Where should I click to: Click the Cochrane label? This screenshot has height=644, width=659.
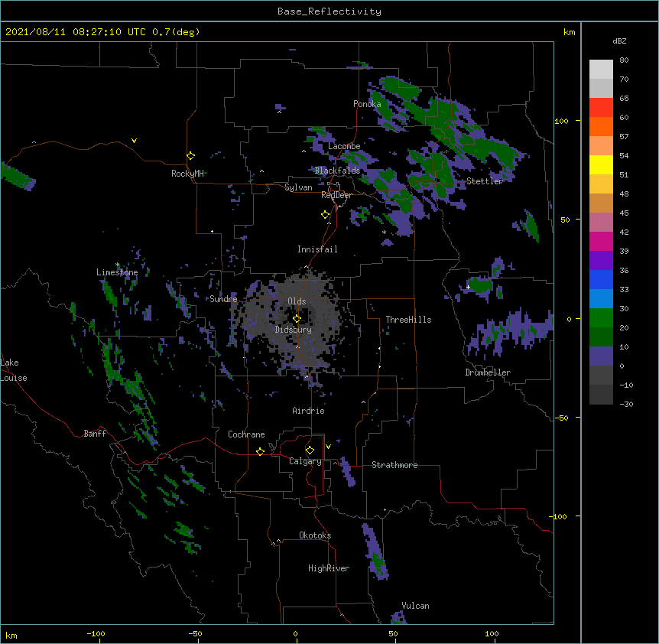[246, 434]
